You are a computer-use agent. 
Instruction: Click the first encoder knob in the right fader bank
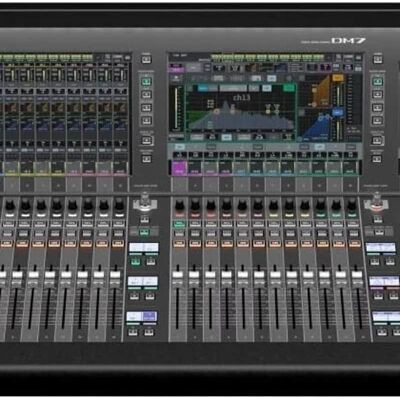coord(179,205)
